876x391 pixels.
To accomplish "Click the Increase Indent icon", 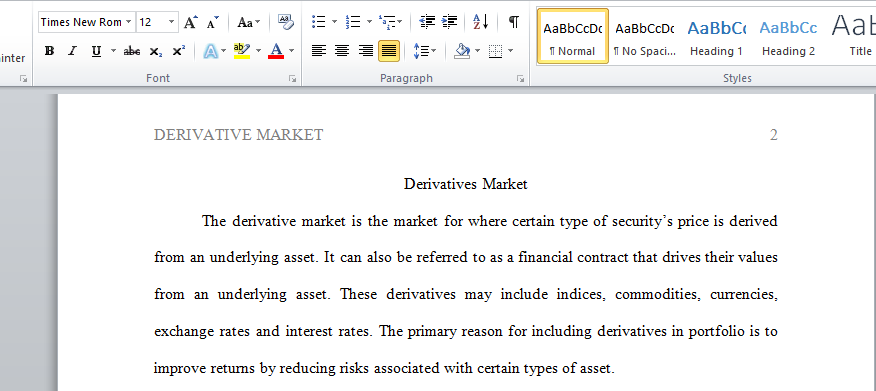I will [x=449, y=22].
